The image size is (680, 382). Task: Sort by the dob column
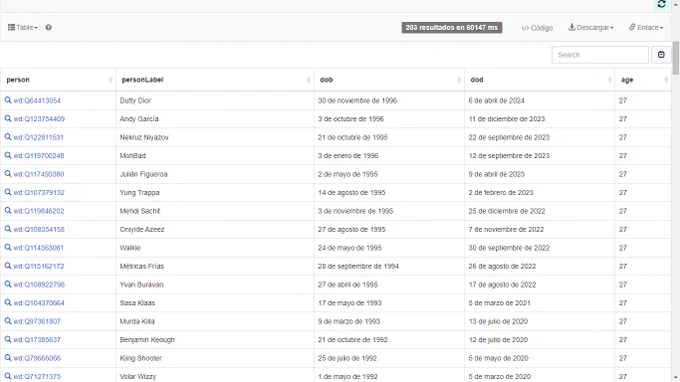(389, 80)
